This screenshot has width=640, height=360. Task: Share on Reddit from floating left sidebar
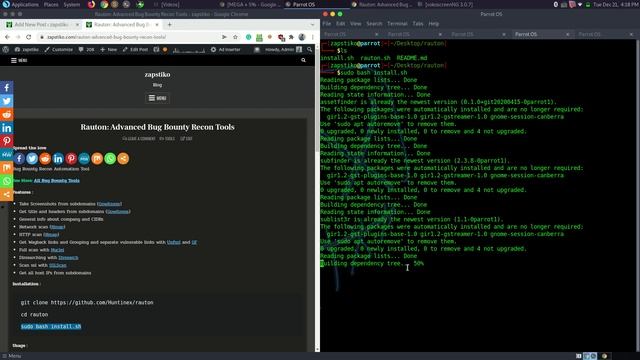(x=7, y=114)
